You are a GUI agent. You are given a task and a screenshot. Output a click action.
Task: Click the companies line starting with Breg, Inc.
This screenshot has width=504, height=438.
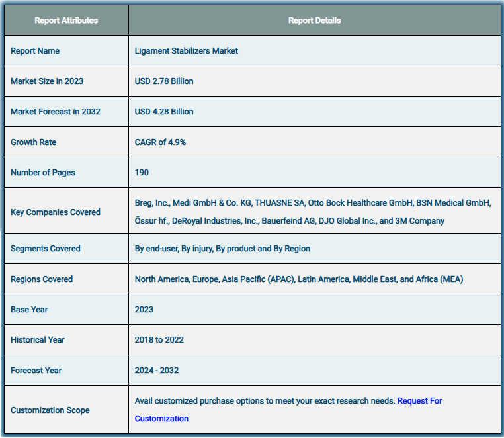(313, 203)
